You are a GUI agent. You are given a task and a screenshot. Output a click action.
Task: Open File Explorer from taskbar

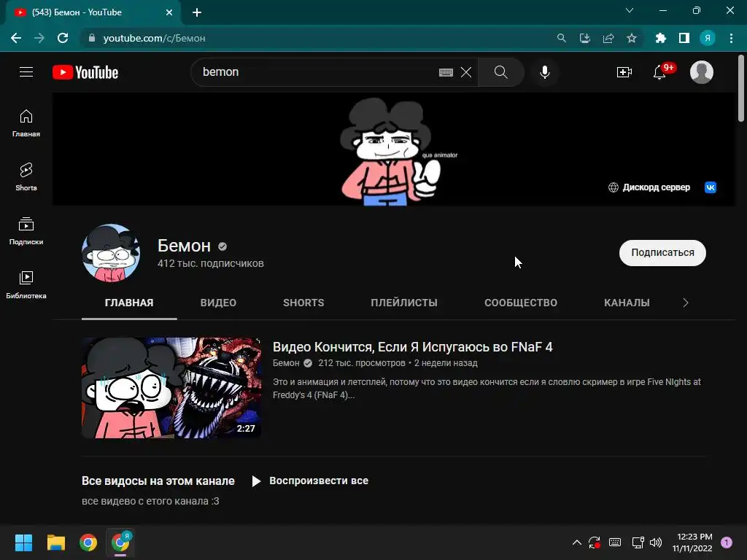click(x=55, y=542)
